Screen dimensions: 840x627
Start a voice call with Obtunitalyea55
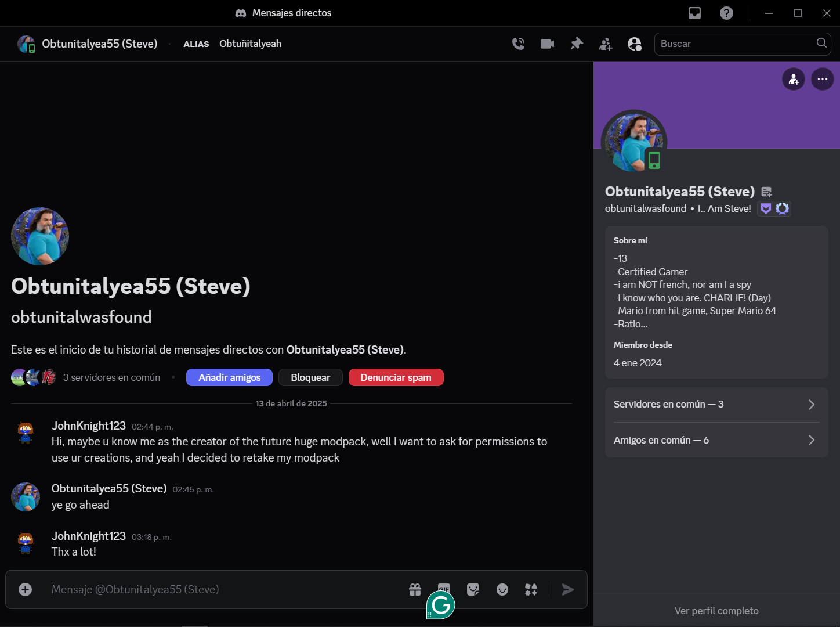tap(518, 44)
